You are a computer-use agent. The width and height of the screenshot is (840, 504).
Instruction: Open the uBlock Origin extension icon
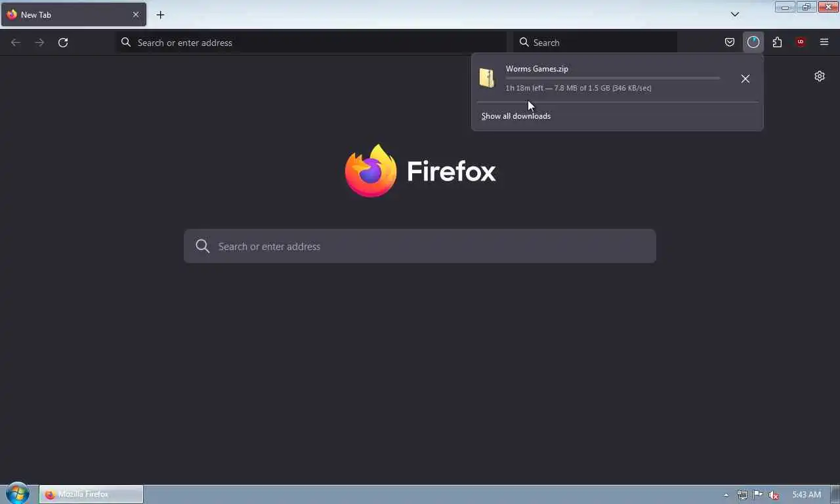(801, 43)
